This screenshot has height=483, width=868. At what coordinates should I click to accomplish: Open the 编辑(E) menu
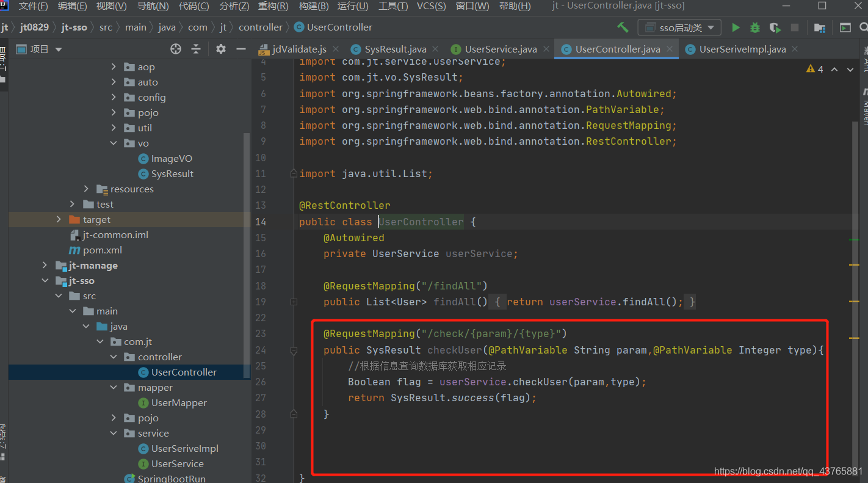(x=72, y=6)
